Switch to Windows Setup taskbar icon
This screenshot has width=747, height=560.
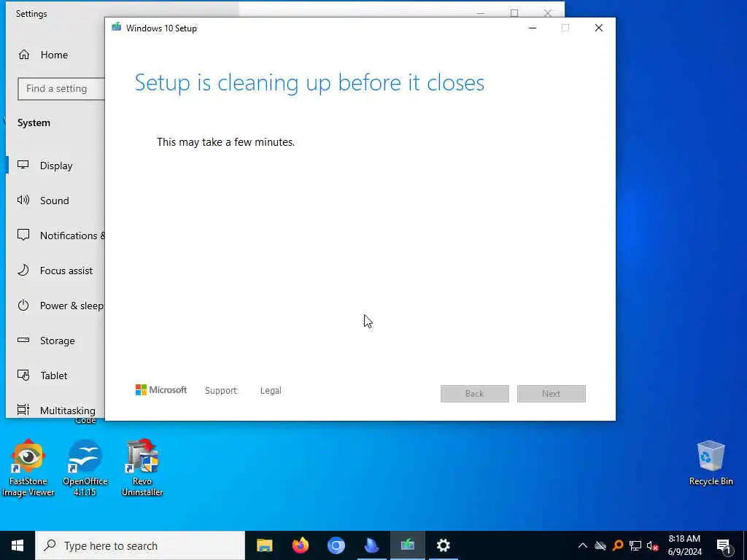[407, 545]
